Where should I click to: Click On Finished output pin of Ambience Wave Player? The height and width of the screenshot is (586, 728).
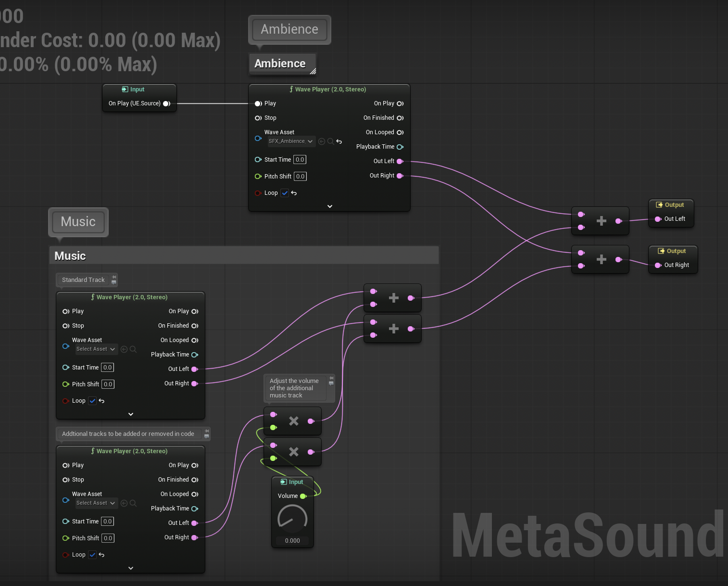click(400, 118)
